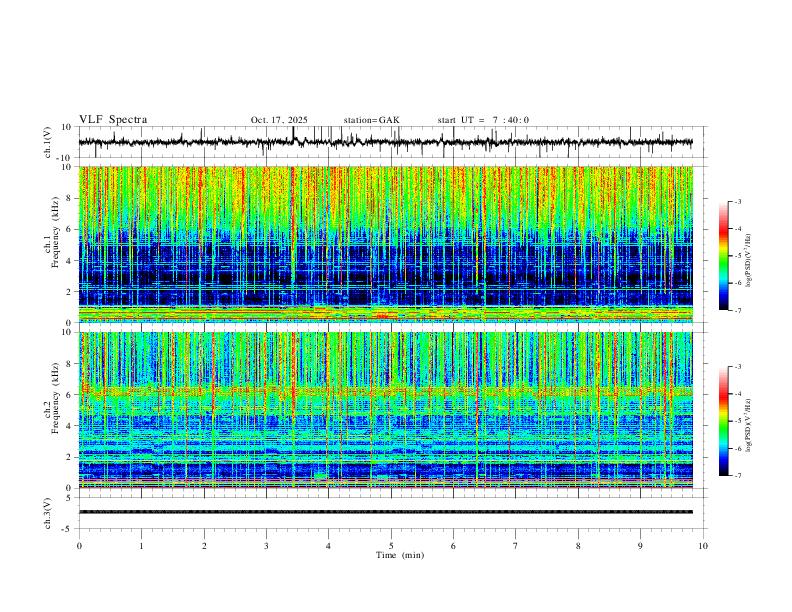Click the 'ch.1(V)' waveform axis label
Screen dimensions: 792x612
coord(48,142)
